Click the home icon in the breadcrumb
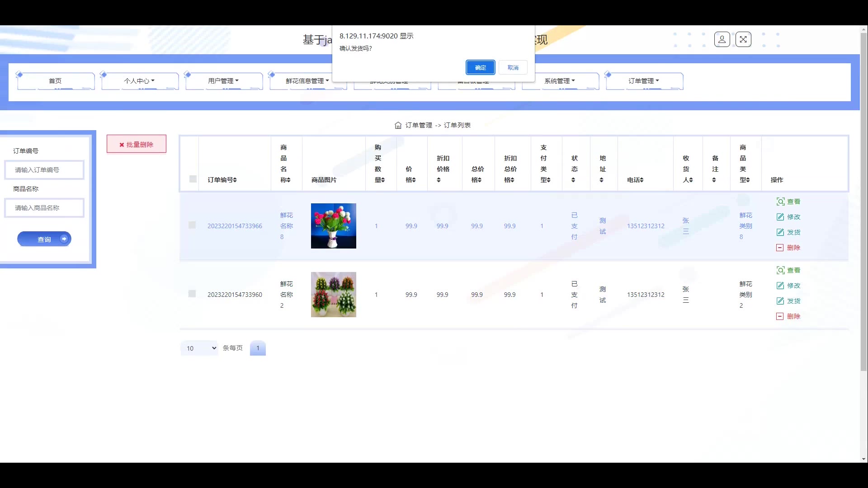868x488 pixels. coord(398,125)
